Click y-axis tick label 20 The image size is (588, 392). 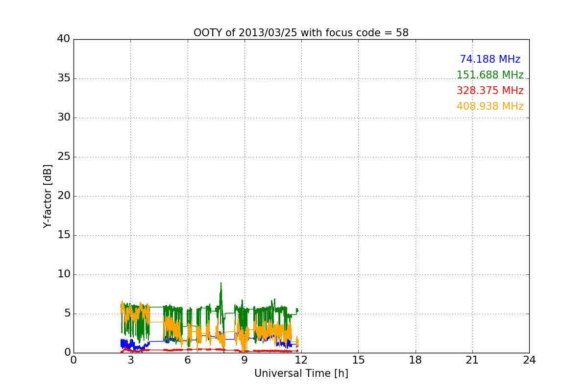64,196
